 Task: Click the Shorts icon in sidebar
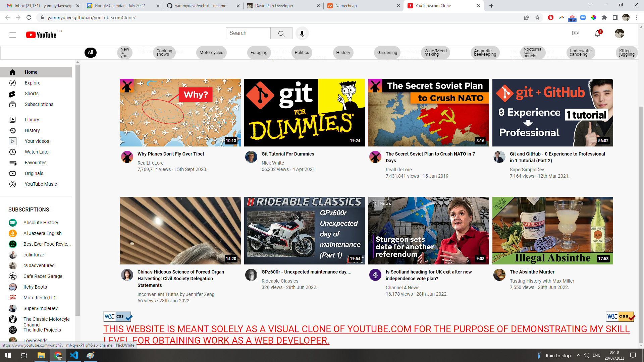(12, 94)
